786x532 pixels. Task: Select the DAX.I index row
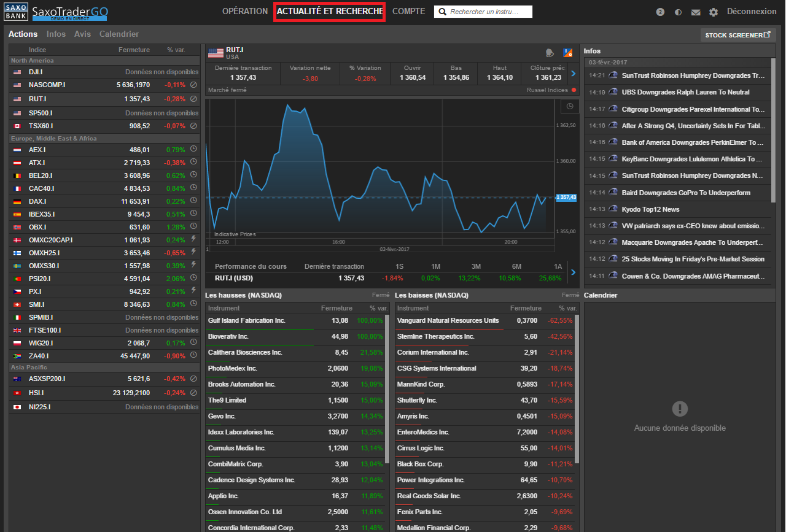104,201
